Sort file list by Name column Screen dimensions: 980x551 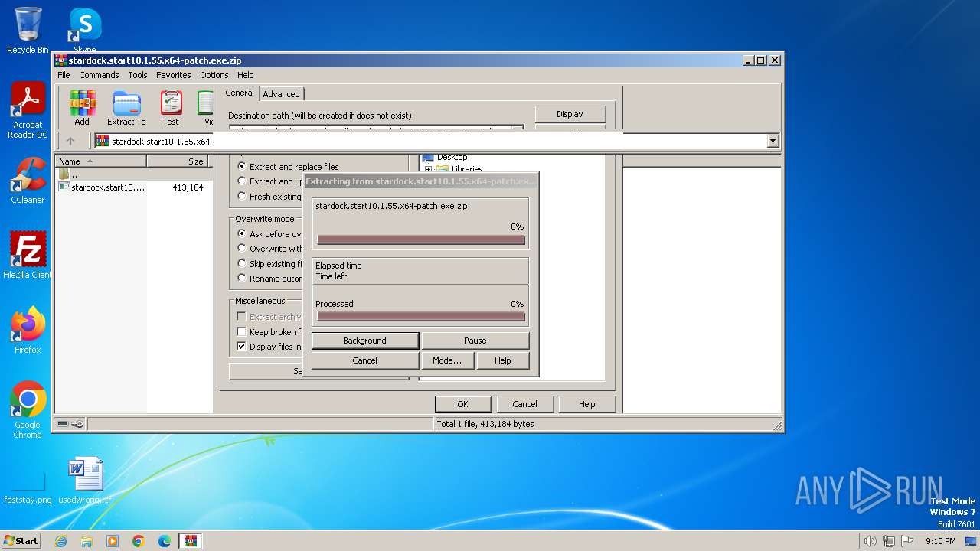pyautogui.click(x=100, y=161)
